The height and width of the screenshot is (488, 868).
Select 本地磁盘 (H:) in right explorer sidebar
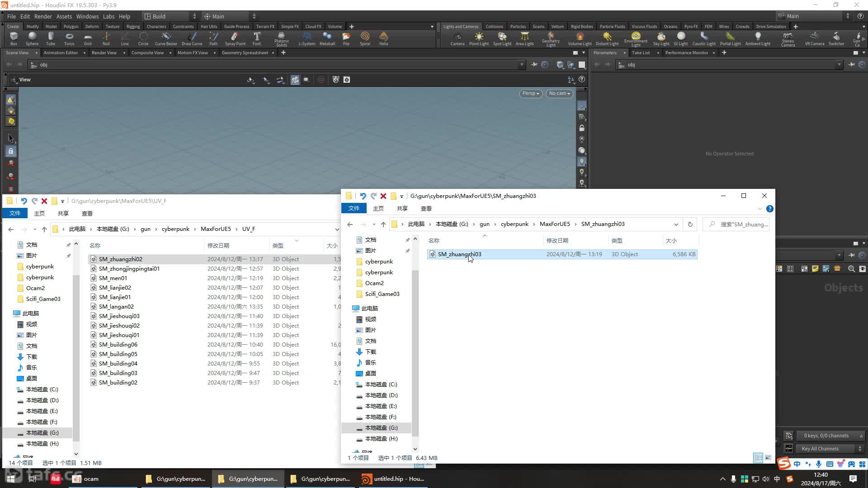(x=381, y=439)
